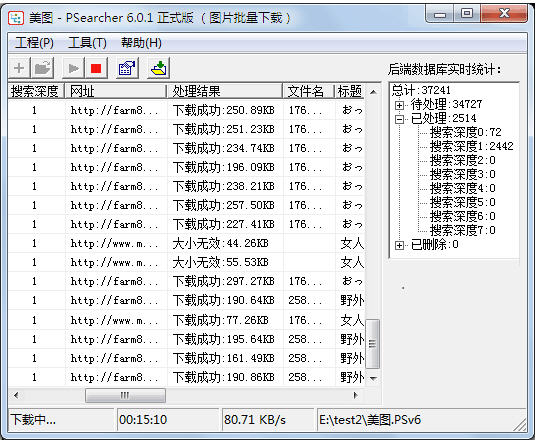This screenshot has width=536, height=440.
Task: Click the elapsed time 00:15:10 in status bar
Action: pyautogui.click(x=143, y=419)
